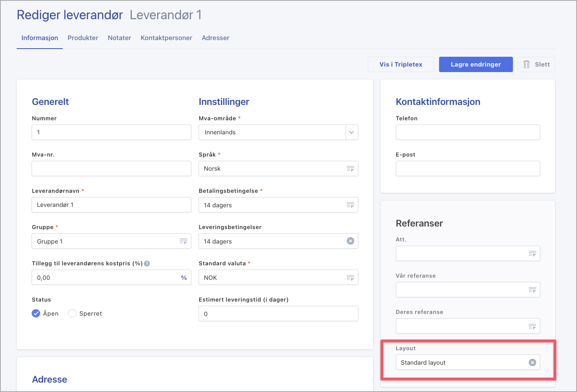Switch to the Produkter tab
The height and width of the screenshot is (392, 577).
click(83, 38)
